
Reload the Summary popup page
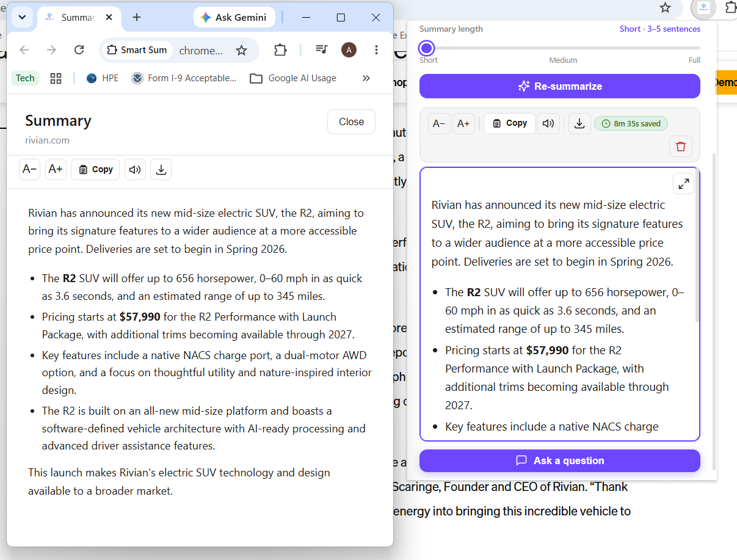(79, 50)
